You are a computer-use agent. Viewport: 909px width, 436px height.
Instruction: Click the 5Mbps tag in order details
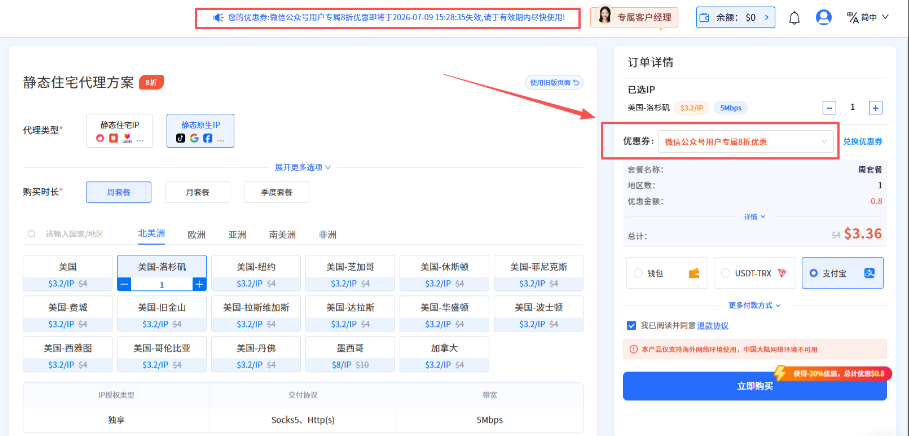tap(730, 107)
